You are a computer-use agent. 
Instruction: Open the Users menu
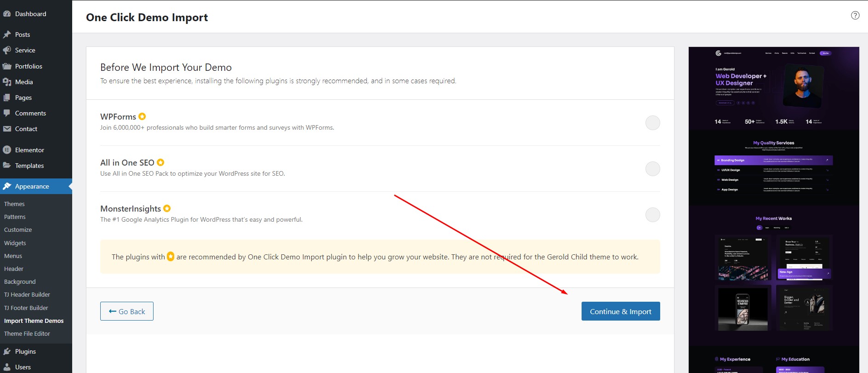(36, 367)
